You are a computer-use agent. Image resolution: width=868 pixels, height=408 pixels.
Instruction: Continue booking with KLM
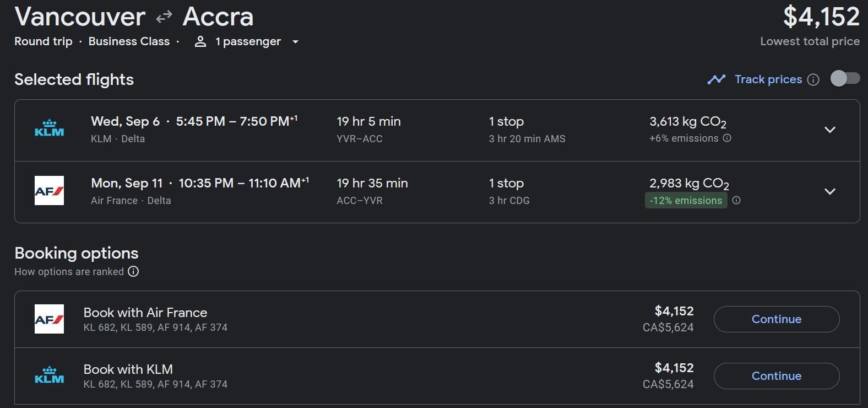(777, 376)
